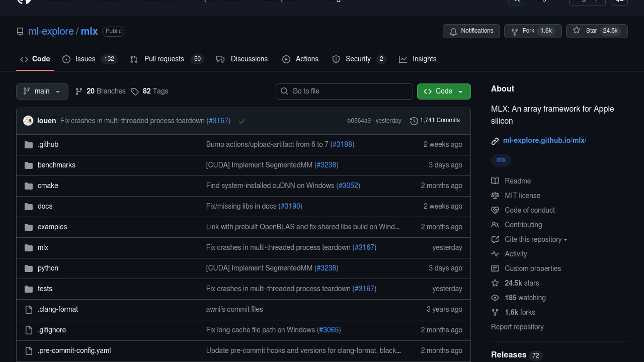Click louen's avatar thumbnail
The image size is (644, 362).
pos(28,121)
